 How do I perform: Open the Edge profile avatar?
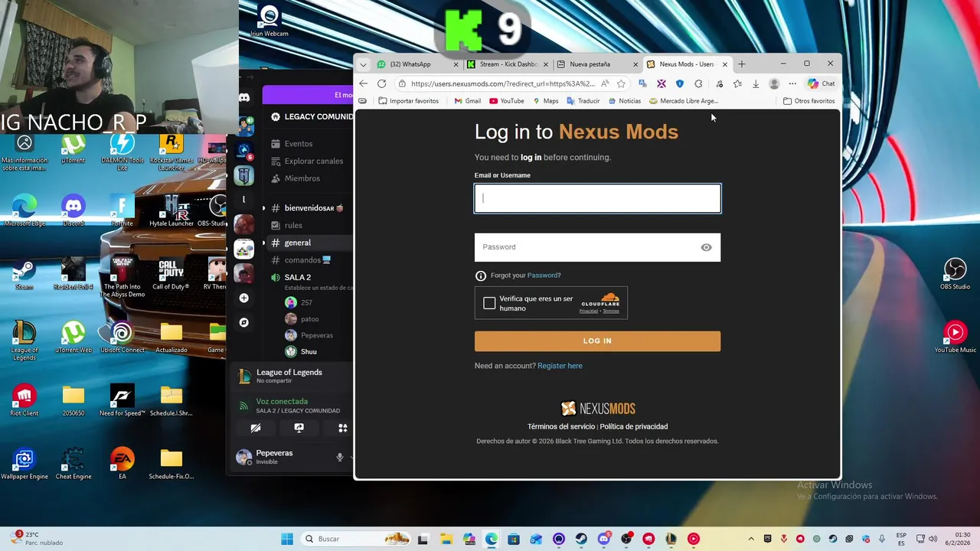click(774, 83)
